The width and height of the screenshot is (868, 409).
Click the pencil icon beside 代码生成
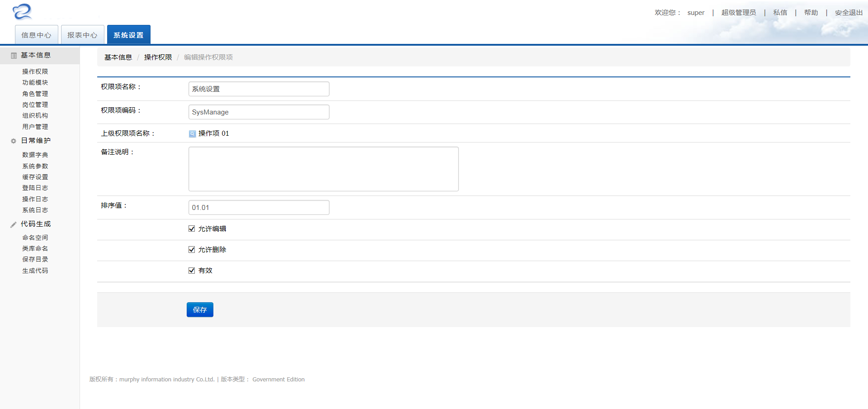(14, 224)
